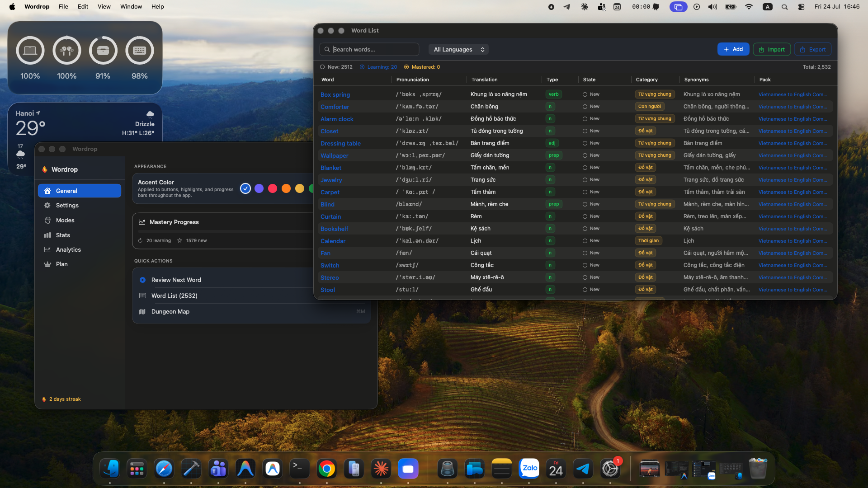The image size is (868, 488).
Task: Open Finder from the dock
Action: 110,469
